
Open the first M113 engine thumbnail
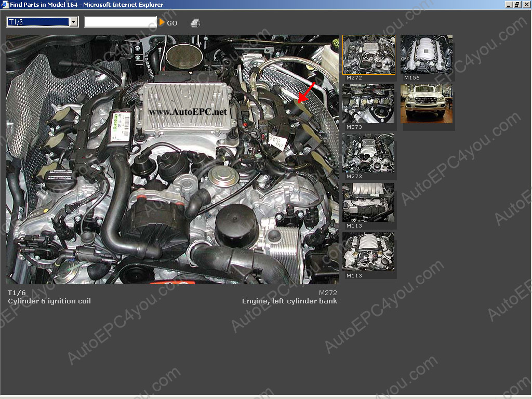point(369,203)
